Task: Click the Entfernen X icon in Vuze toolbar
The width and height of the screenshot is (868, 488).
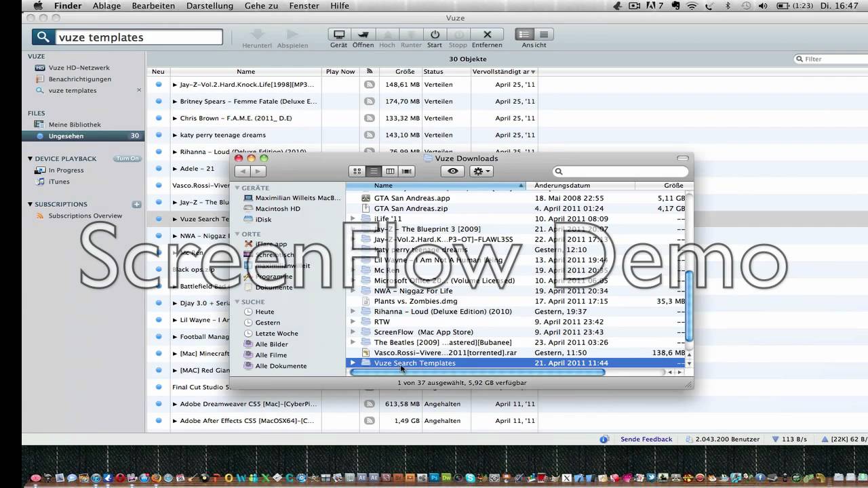Action: pyautogui.click(x=487, y=35)
